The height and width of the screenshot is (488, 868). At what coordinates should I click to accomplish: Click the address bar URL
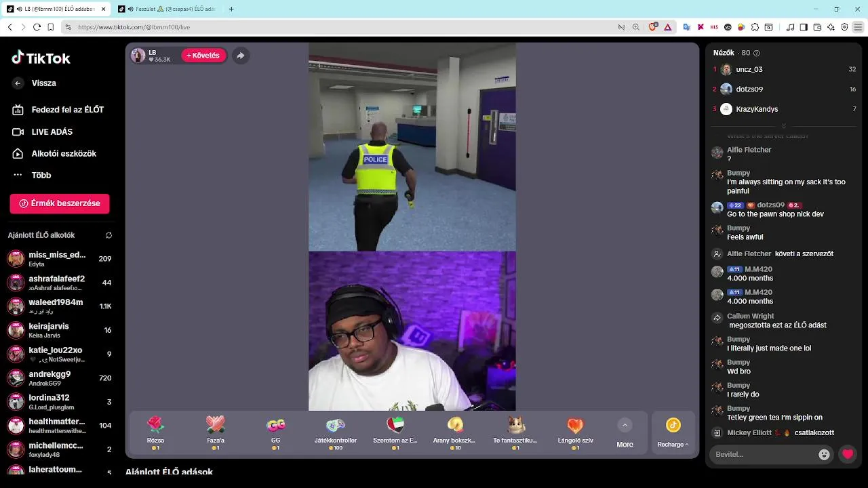134,27
